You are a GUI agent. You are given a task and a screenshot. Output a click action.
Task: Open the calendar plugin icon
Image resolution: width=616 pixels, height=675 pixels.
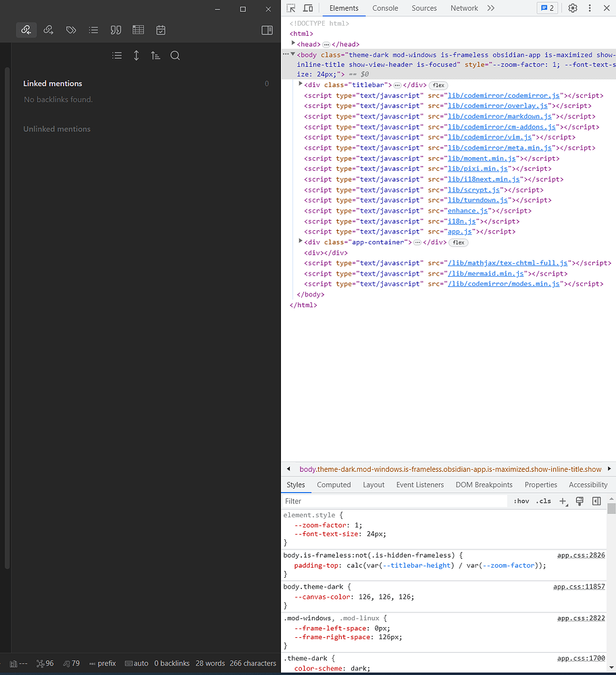click(161, 30)
